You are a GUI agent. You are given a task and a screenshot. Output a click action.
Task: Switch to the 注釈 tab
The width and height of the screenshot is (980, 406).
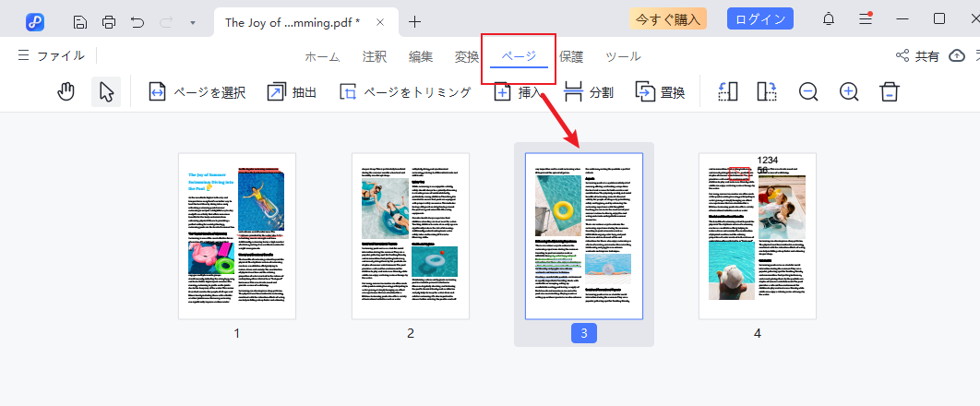click(375, 57)
